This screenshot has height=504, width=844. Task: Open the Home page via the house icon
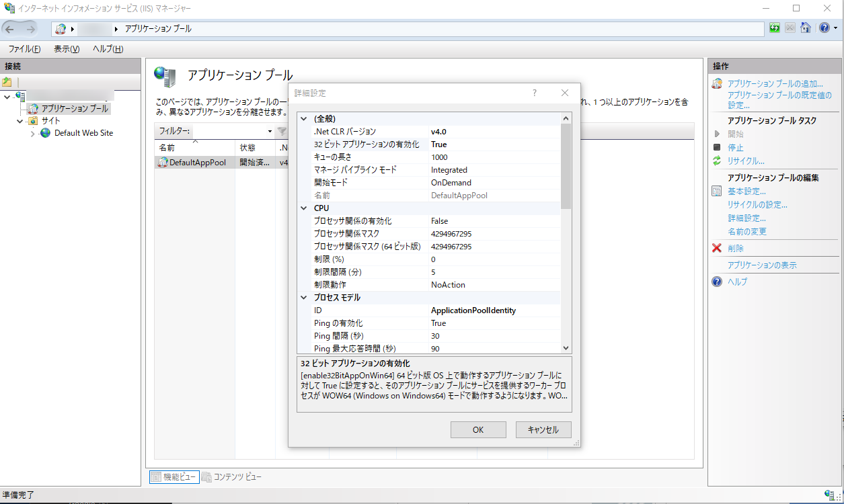tap(806, 27)
